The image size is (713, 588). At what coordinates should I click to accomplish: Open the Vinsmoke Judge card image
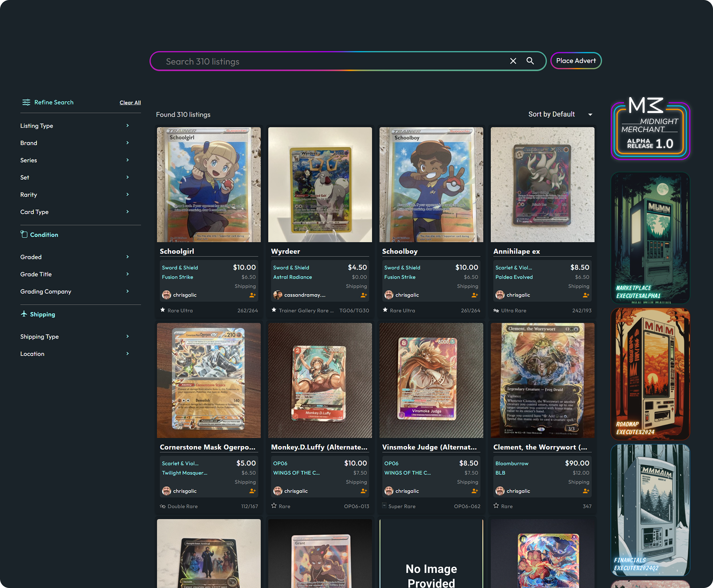431,380
